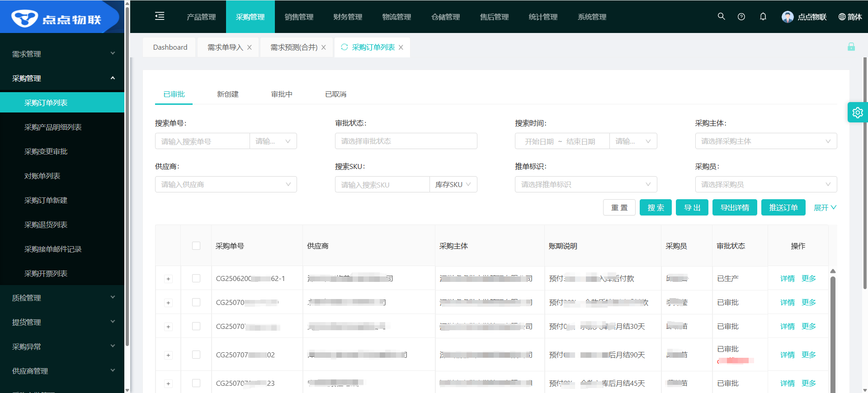Collapse the 采购管理 sidebar menu

pyautogui.click(x=62, y=78)
